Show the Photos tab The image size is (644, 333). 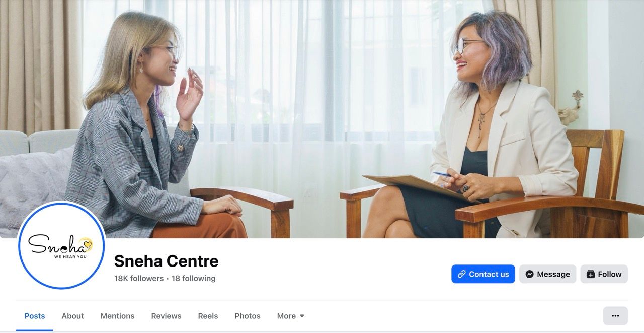tap(248, 316)
